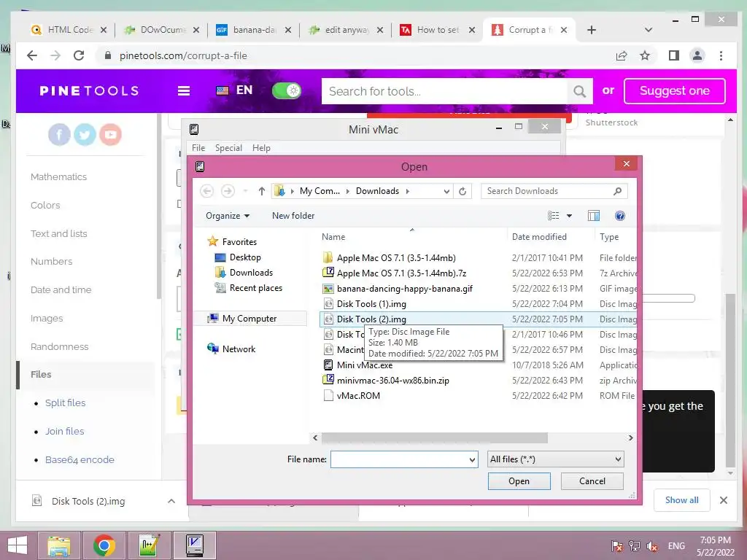Viewport: 747px width, 560px height.
Task: Open the Chrome tab search chevron
Action: [649, 30]
